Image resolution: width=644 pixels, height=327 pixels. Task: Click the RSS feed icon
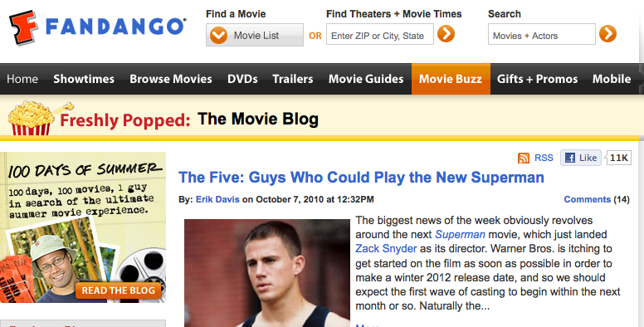point(524,159)
